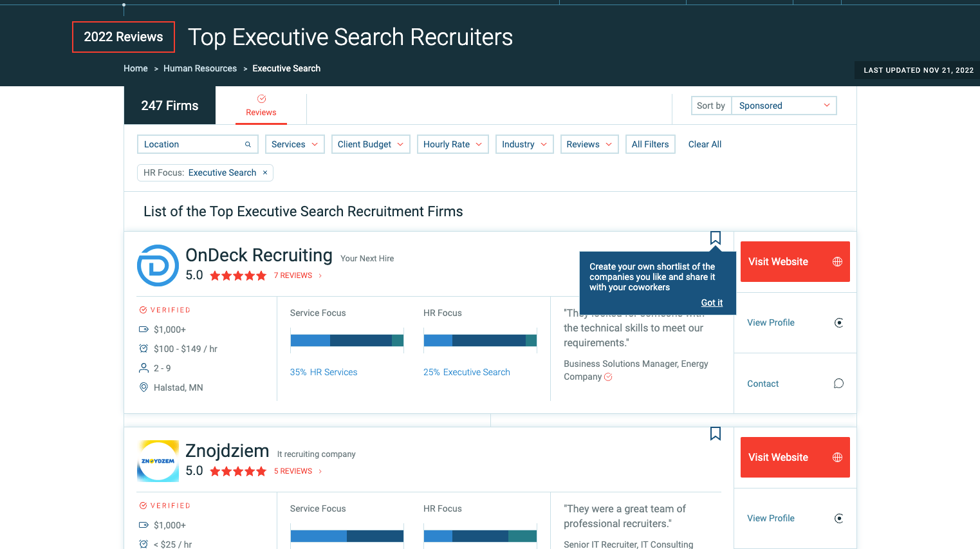Open the Hourly Rate filter dropdown
980x549 pixels.
click(x=452, y=144)
